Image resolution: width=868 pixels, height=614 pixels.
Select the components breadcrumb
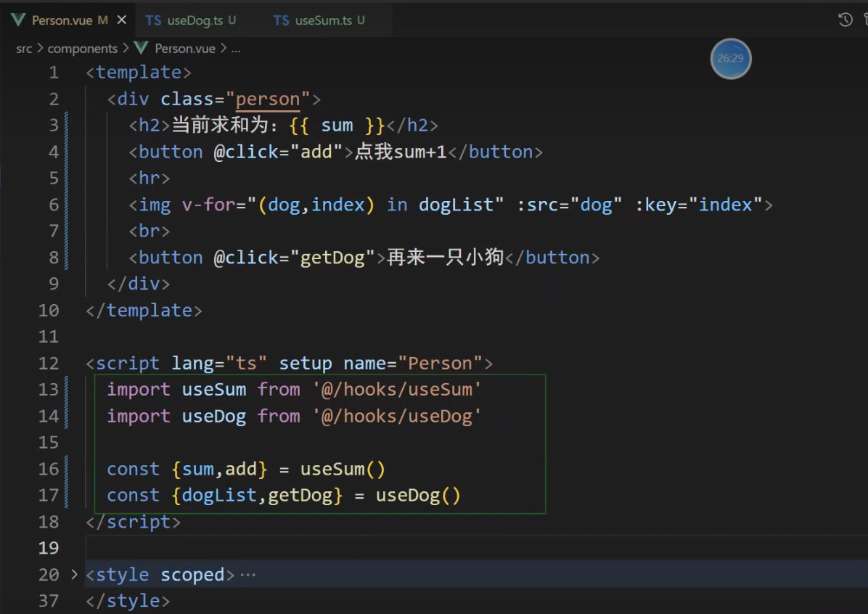(83, 49)
